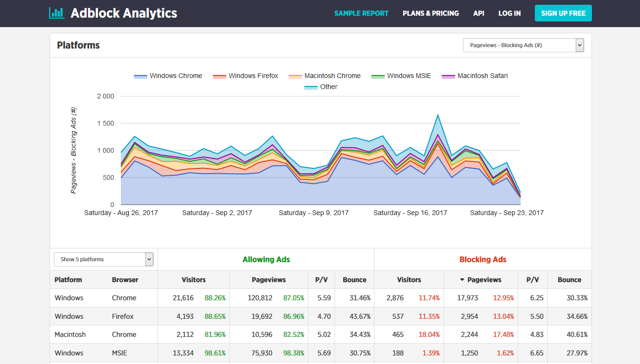640x364 pixels.
Task: Click the Bounce column header under Blocking Ads
Action: point(569,280)
